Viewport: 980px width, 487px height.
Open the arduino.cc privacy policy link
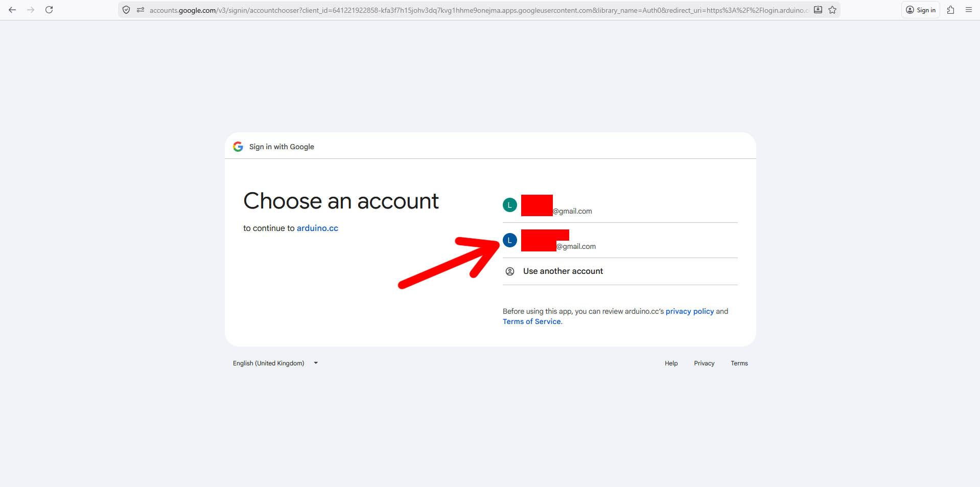[689, 311]
